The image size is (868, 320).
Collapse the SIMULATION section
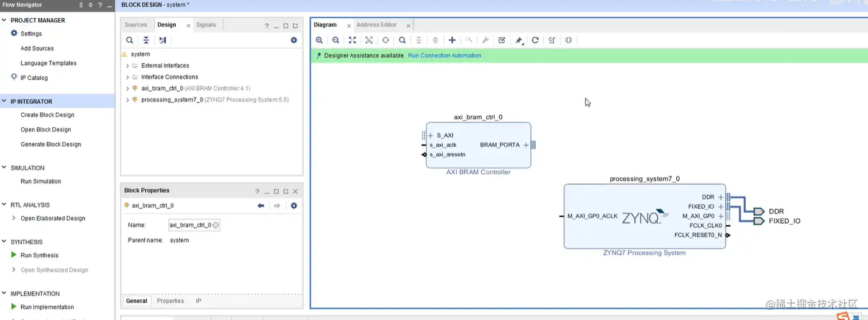pyautogui.click(x=5, y=168)
